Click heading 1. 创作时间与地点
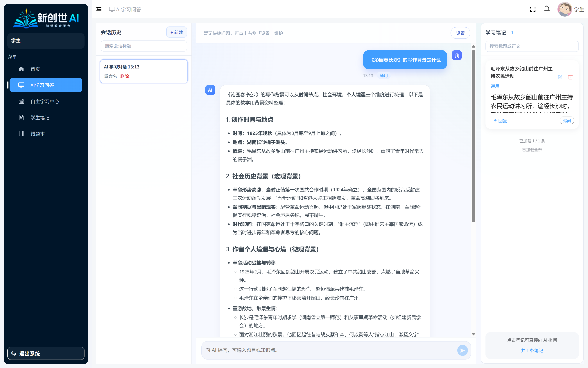This screenshot has height=368, width=588. pos(250,119)
